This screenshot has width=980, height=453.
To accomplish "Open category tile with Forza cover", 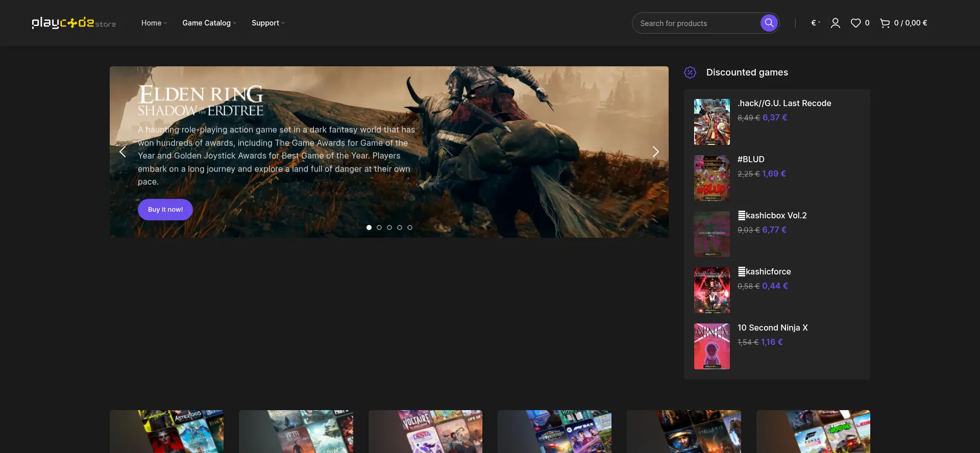I will pos(813,432).
